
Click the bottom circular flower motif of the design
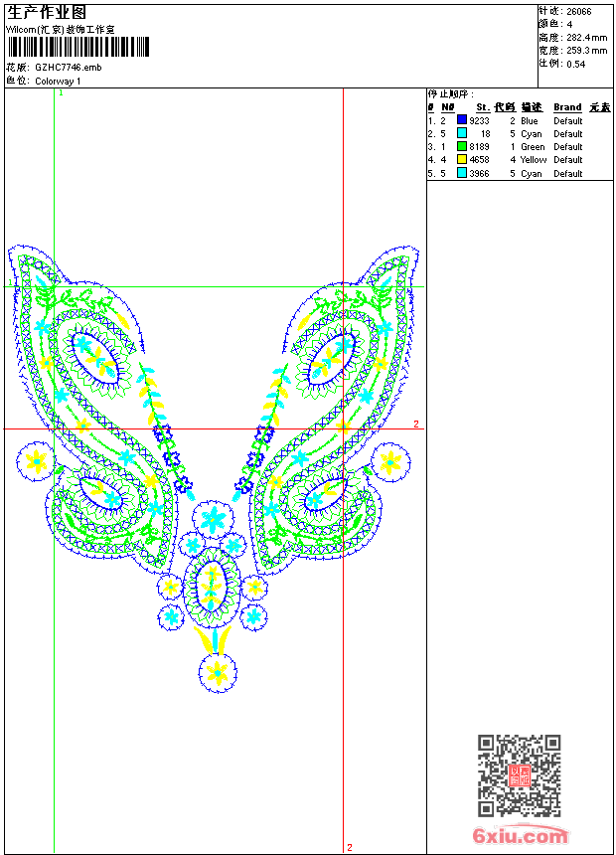tap(218, 673)
